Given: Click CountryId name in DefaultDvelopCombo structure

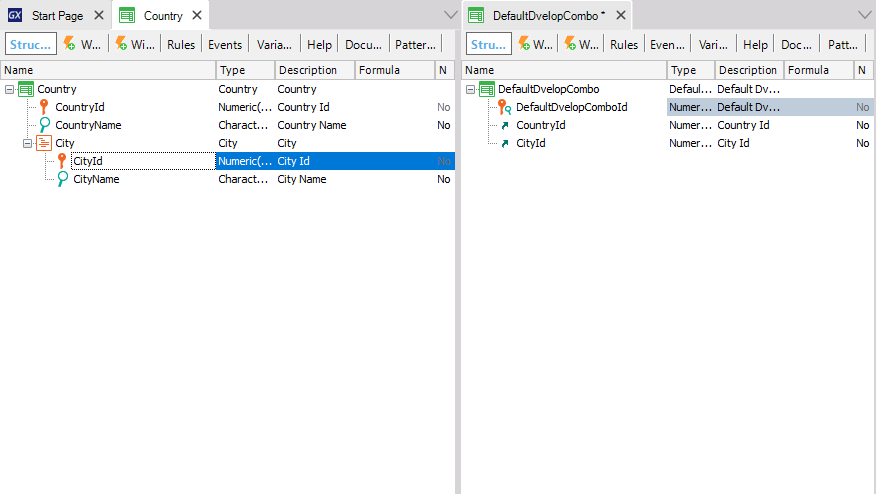Looking at the screenshot, I should click(540, 125).
